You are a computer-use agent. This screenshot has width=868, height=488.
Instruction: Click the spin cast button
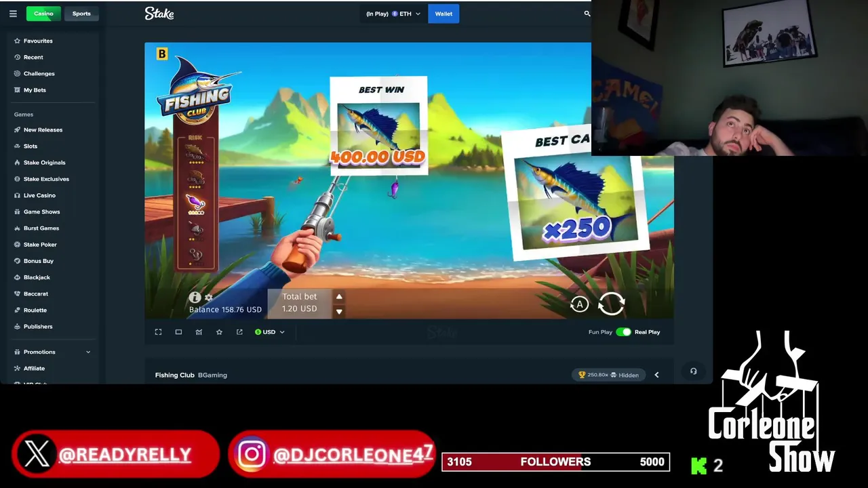coord(612,304)
